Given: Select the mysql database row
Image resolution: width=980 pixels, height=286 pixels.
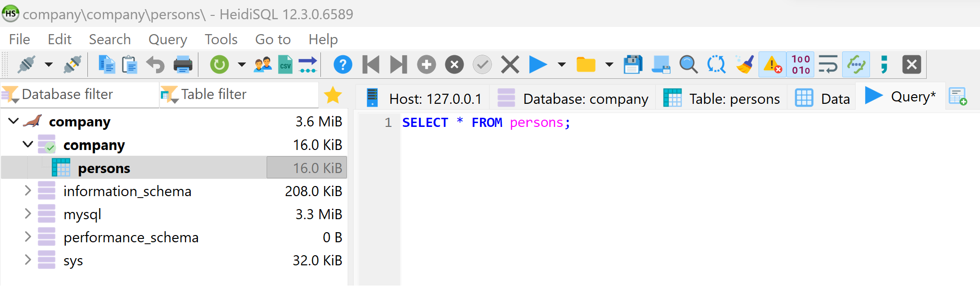Looking at the screenshot, I should 173,214.
